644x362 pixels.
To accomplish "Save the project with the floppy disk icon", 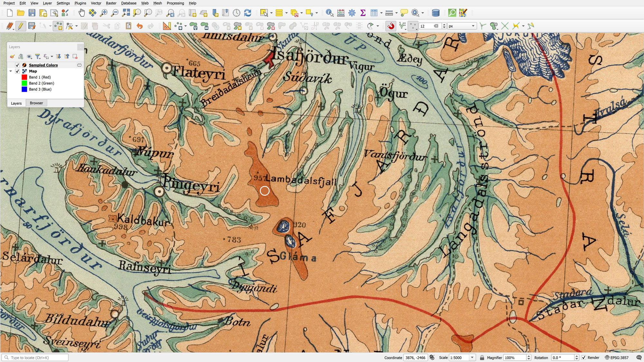I will click(32, 13).
